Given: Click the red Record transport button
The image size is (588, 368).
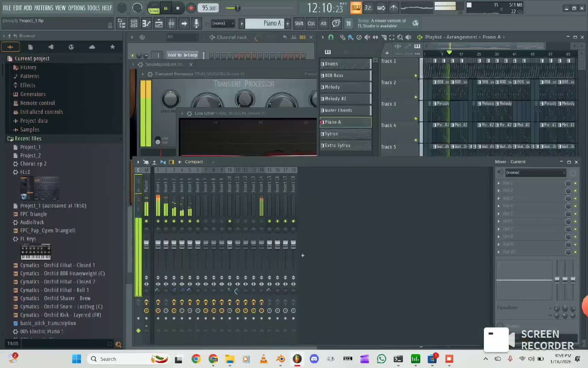Looking at the screenshot, I should point(191,8).
